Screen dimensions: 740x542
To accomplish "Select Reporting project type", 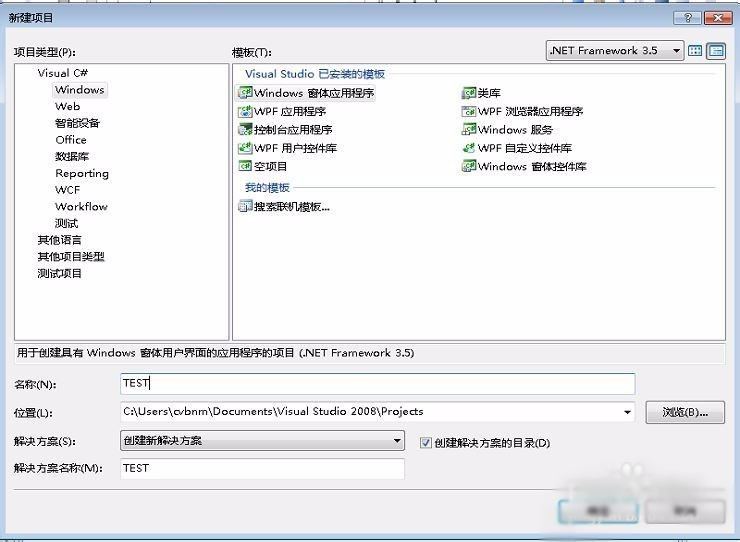I will coord(82,173).
